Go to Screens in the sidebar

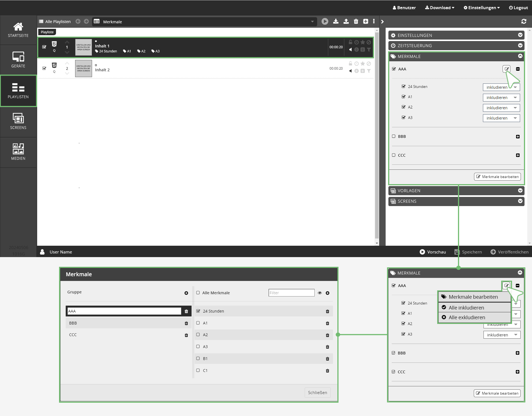point(18,121)
